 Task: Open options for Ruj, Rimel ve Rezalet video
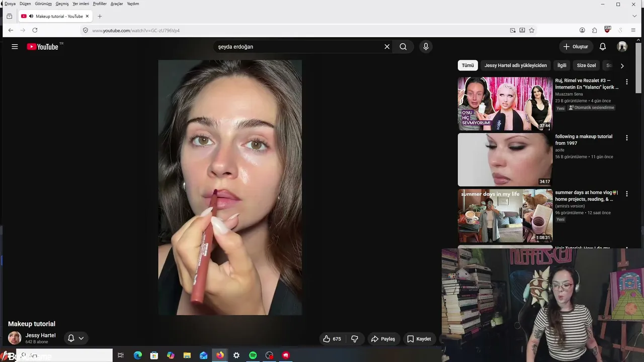(627, 82)
